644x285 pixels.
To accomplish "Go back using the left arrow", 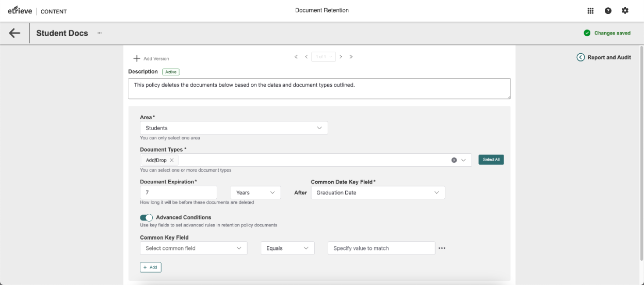I will tap(14, 33).
